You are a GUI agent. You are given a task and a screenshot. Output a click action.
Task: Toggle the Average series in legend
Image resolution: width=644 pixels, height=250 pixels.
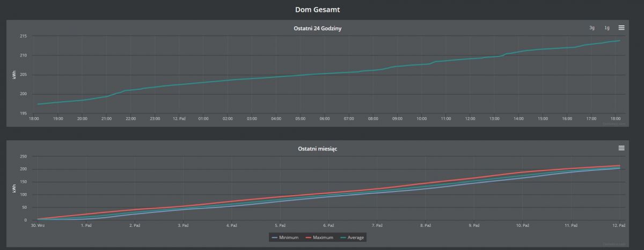pos(352,237)
